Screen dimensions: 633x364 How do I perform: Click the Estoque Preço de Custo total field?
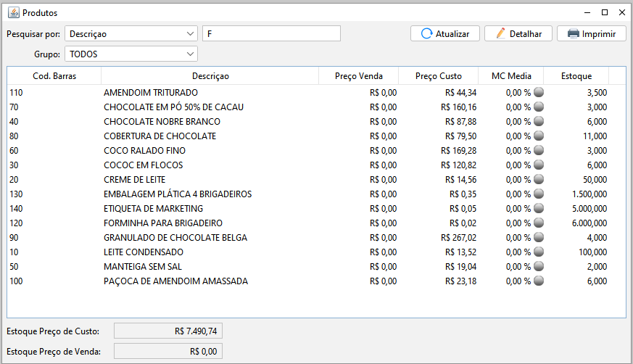pyautogui.click(x=168, y=331)
